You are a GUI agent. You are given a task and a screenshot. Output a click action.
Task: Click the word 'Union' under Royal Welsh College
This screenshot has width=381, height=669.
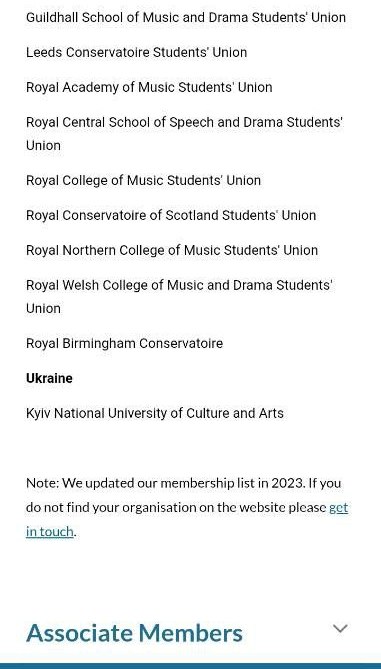tap(43, 308)
